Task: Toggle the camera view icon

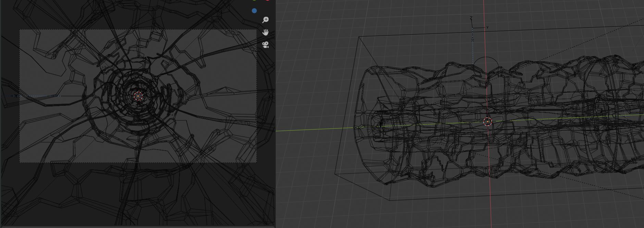Action: coord(265,45)
